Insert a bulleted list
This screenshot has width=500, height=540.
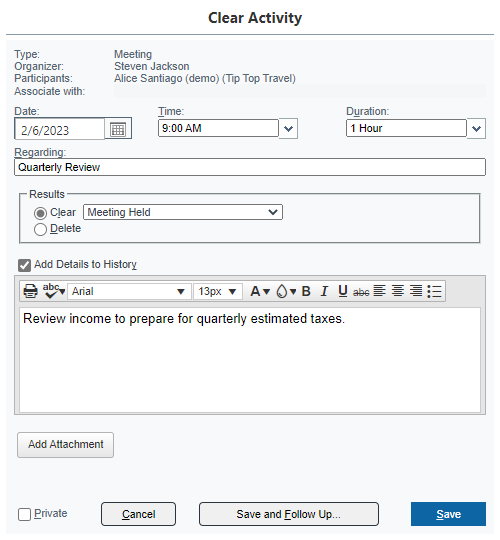tap(435, 291)
